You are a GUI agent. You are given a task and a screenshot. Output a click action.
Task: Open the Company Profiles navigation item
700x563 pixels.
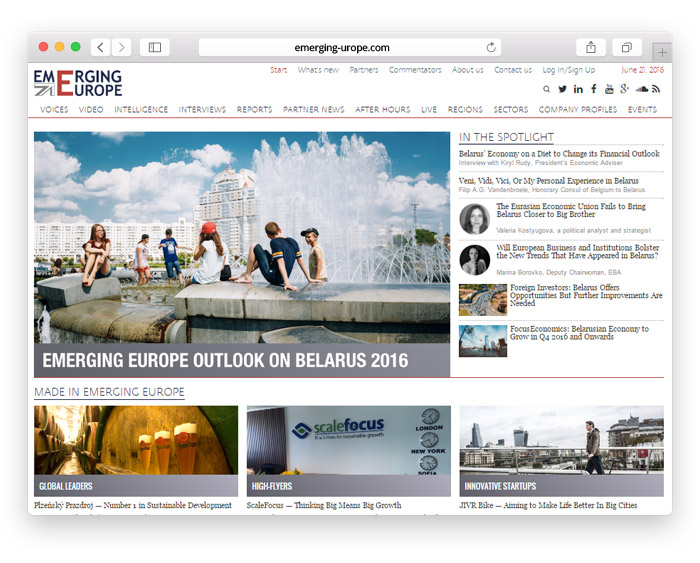[578, 109]
